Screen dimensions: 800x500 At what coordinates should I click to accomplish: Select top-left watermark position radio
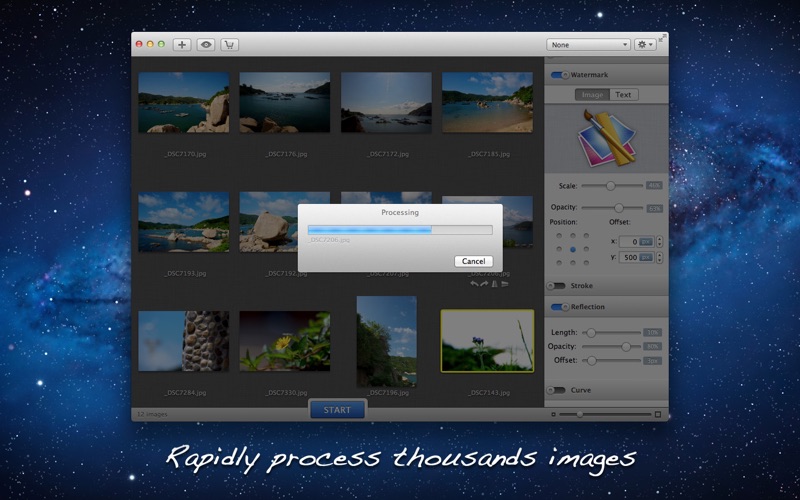click(559, 236)
